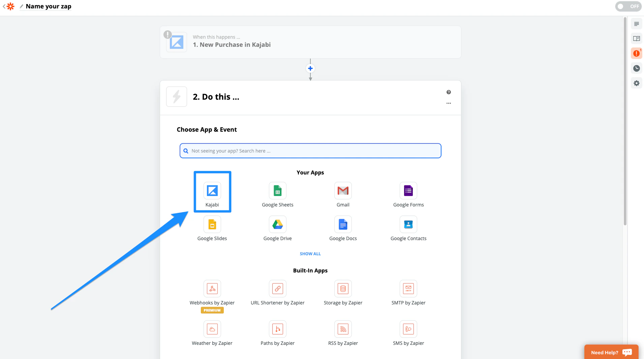Choose the Google Slides app
644x359 pixels.
click(x=212, y=224)
